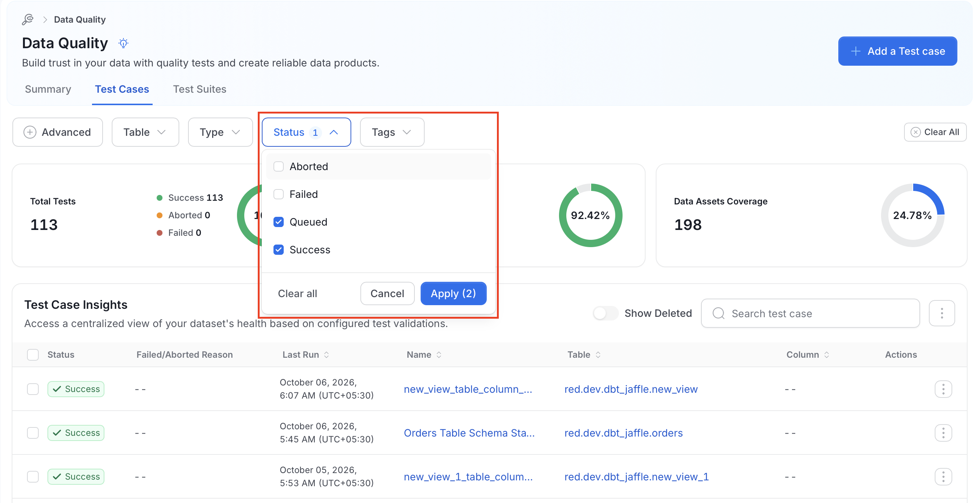Open the Type filter dropdown
This screenshot has width=980, height=503.
tap(220, 132)
